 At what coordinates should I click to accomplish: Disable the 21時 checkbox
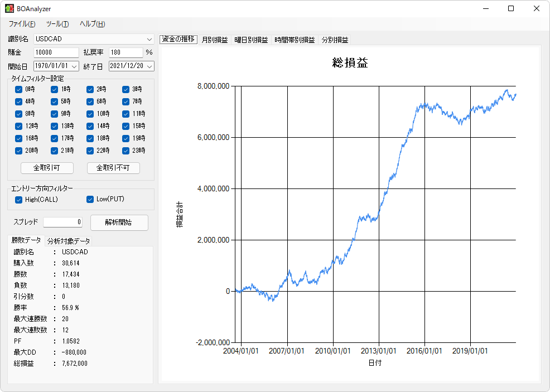coord(54,151)
